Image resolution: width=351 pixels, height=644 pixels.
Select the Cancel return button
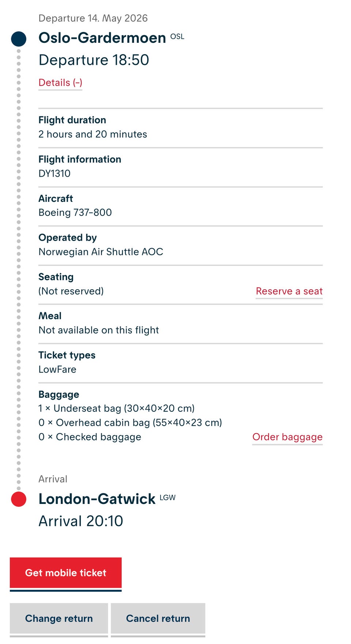(158, 618)
